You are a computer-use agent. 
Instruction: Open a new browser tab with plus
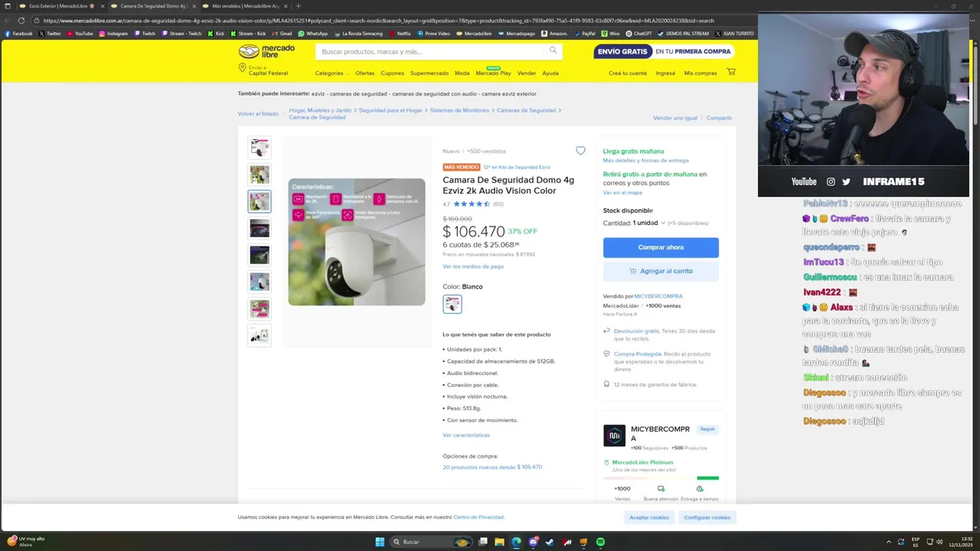(298, 6)
